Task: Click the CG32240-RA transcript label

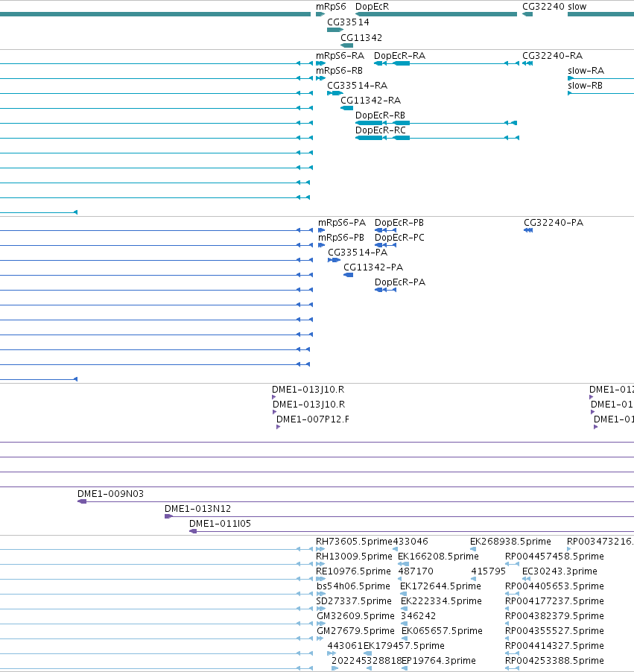Action: (552, 56)
